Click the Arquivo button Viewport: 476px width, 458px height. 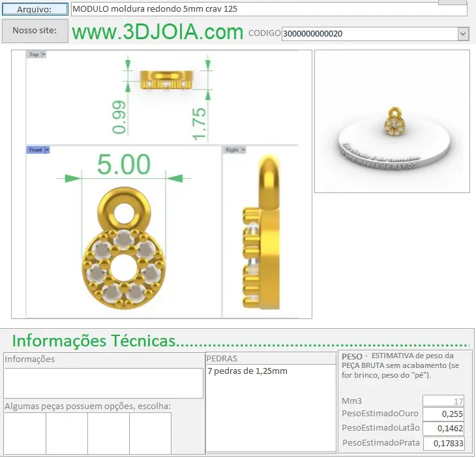pyautogui.click(x=35, y=9)
